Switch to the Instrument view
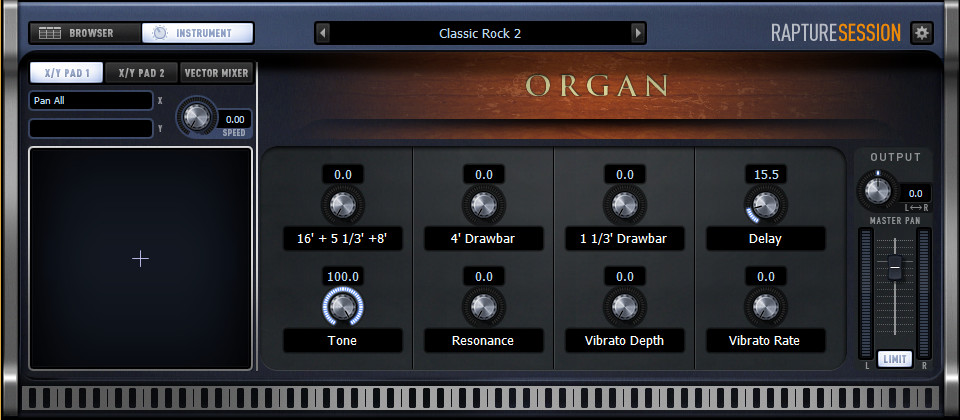 pyautogui.click(x=197, y=33)
